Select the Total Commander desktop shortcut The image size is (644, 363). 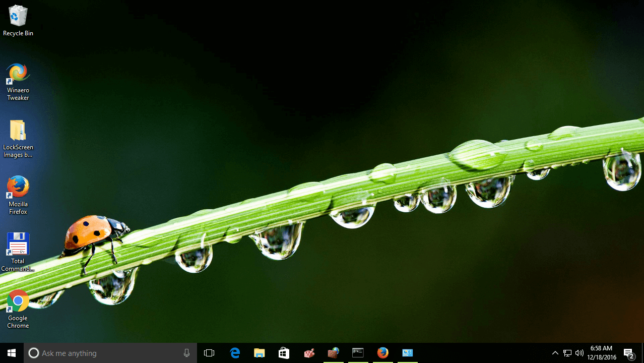click(18, 252)
